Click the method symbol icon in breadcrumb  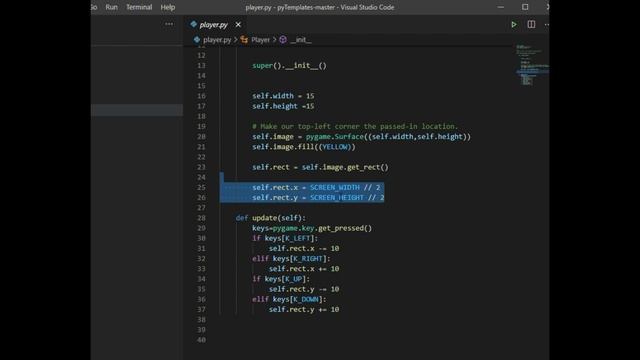283,40
